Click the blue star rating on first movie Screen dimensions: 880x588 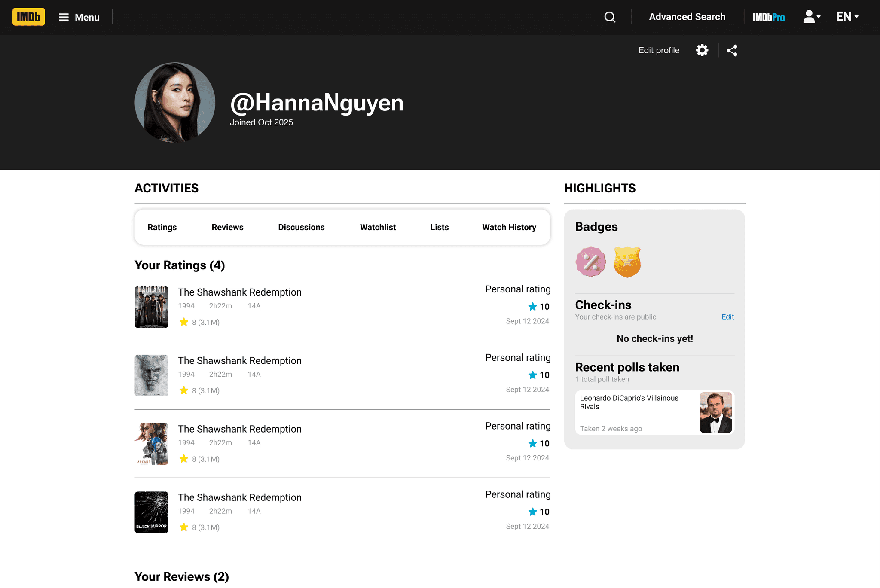[533, 307]
